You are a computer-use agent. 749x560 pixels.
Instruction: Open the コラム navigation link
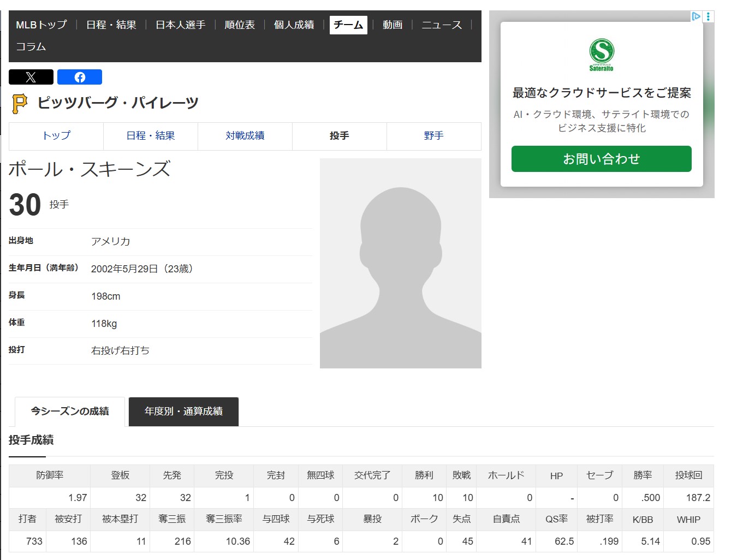31,47
